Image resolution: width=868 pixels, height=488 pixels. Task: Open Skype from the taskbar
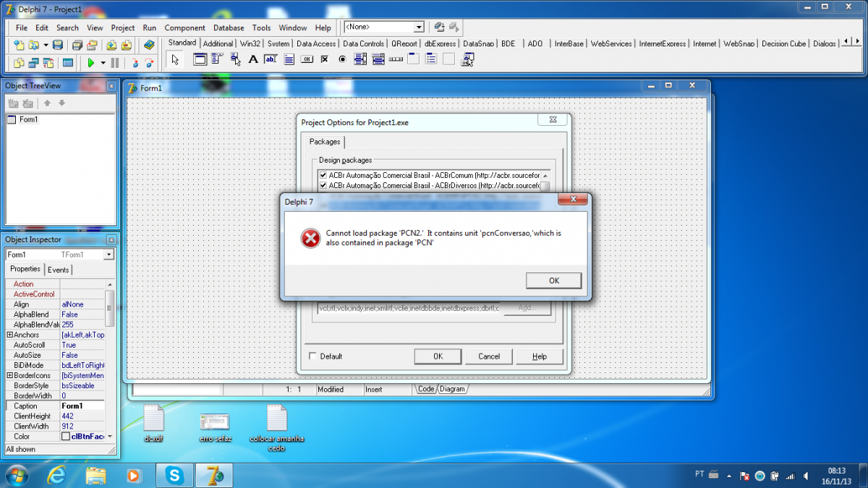point(174,475)
